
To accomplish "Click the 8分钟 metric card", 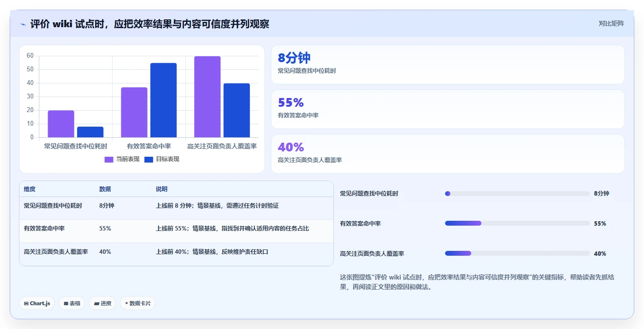I will [447, 65].
